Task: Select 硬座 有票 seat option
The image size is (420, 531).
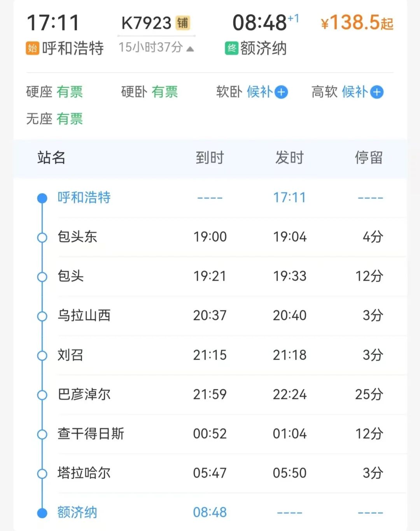Action: 54,92
